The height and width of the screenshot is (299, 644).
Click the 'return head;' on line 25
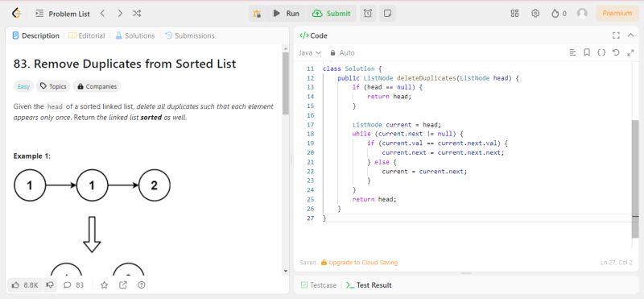coord(374,199)
